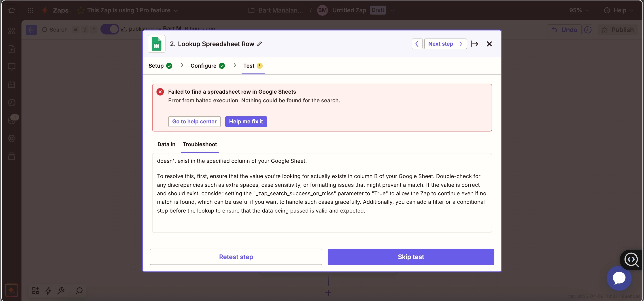Select the Test tab

pyautogui.click(x=253, y=66)
